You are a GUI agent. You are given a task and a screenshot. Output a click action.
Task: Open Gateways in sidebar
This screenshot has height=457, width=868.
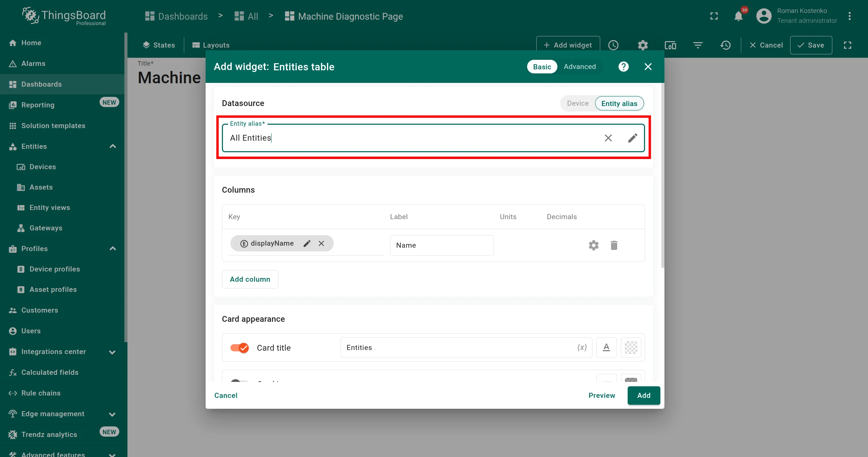pos(63,228)
